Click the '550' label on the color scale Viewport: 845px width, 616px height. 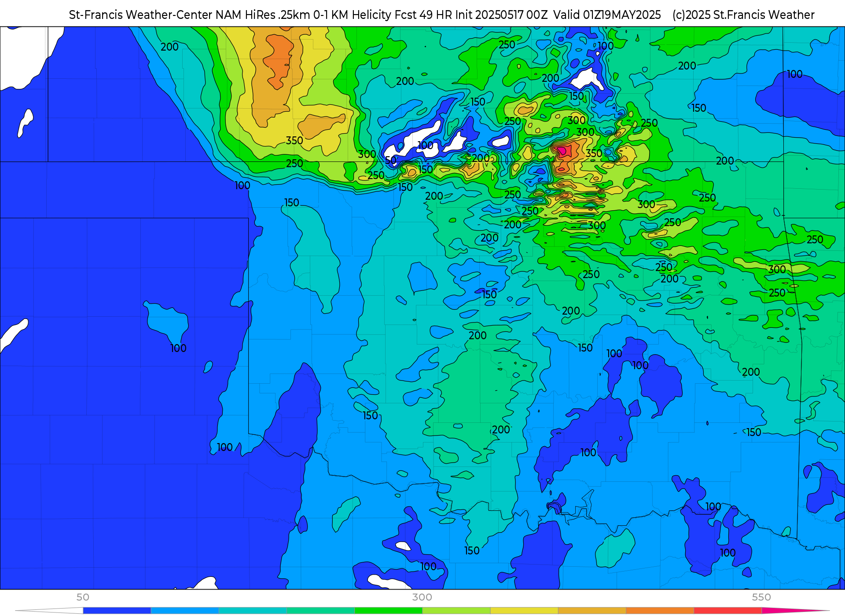tap(761, 597)
